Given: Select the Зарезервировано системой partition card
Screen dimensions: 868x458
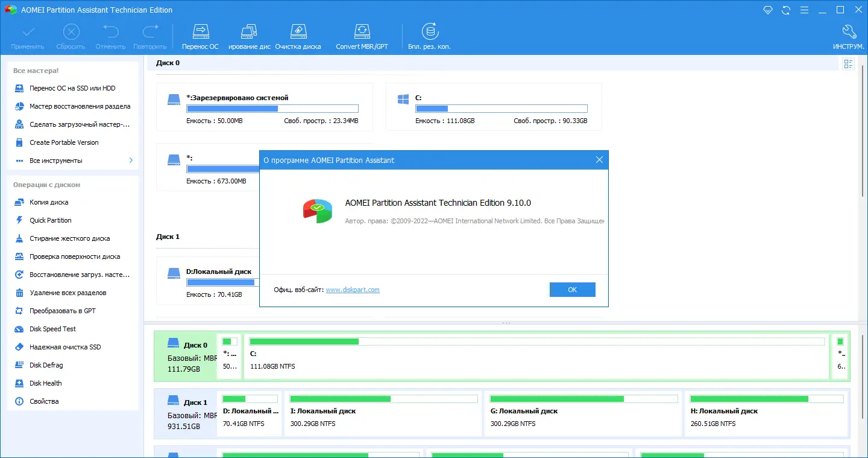Looking at the screenshot, I should pos(265,107).
